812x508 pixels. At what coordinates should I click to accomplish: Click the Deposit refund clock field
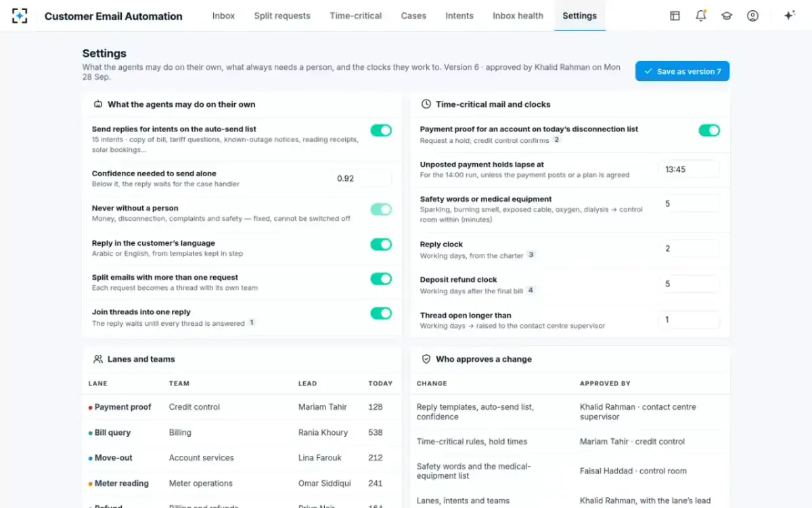click(689, 284)
